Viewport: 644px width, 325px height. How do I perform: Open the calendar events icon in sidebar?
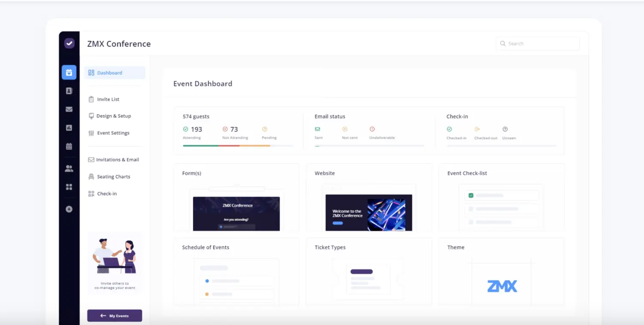pyautogui.click(x=69, y=73)
